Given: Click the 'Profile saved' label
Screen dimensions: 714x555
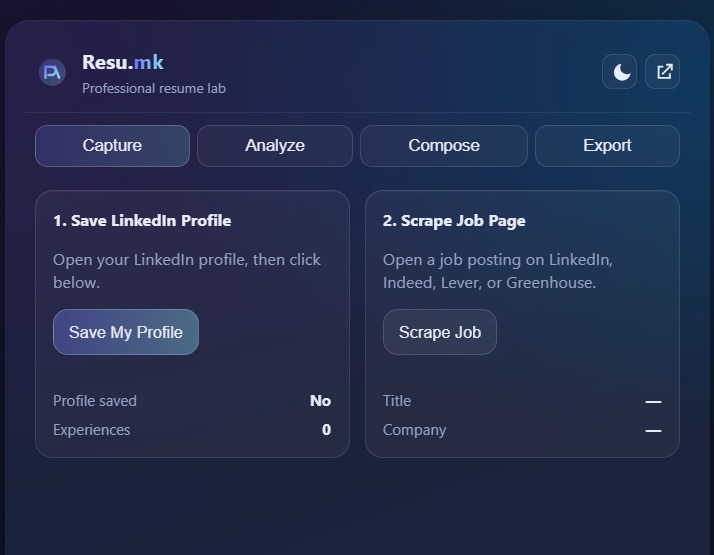Looking at the screenshot, I should click(95, 401).
